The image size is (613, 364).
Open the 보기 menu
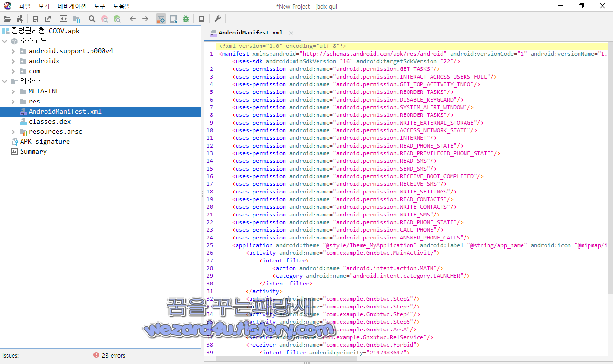[44, 6]
